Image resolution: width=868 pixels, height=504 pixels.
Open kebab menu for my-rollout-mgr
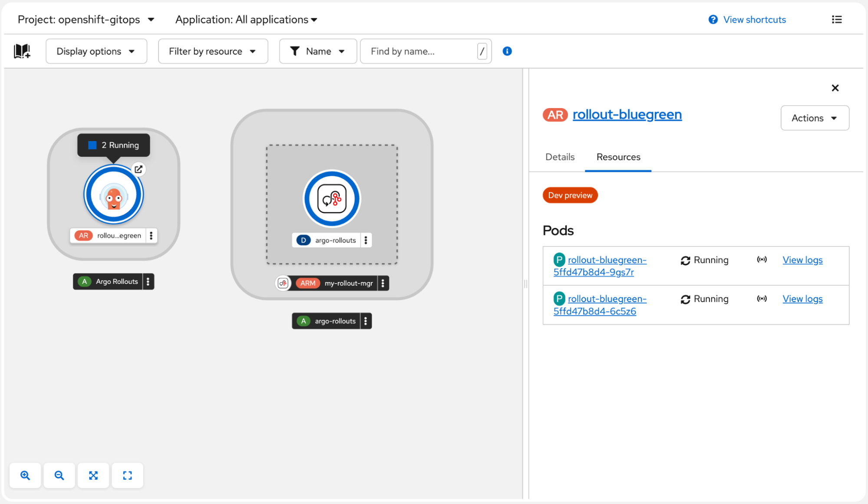383,283
